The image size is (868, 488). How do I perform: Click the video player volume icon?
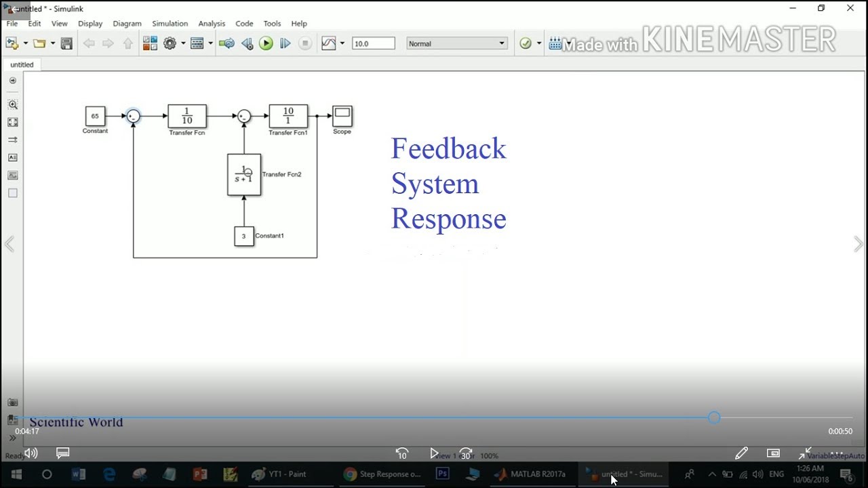pyautogui.click(x=31, y=453)
